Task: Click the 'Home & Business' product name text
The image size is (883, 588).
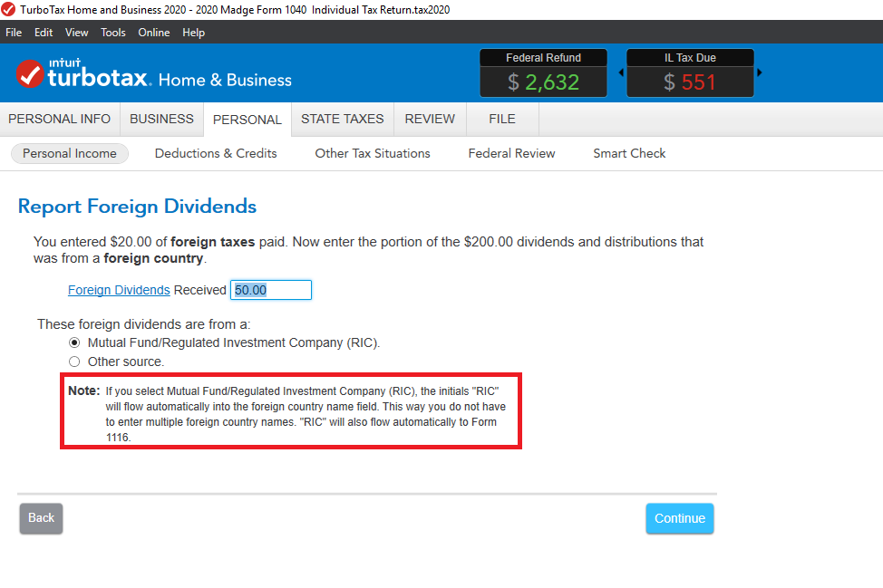Action: point(225,80)
